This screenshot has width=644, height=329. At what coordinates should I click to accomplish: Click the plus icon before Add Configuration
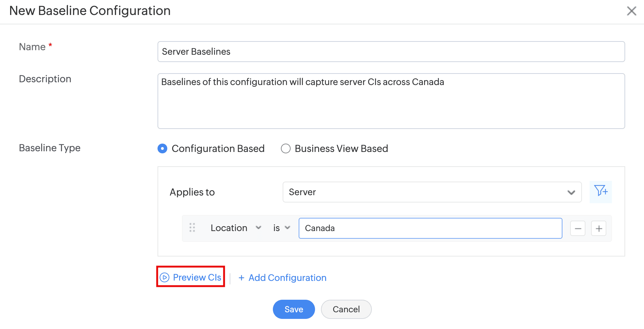pos(241,278)
